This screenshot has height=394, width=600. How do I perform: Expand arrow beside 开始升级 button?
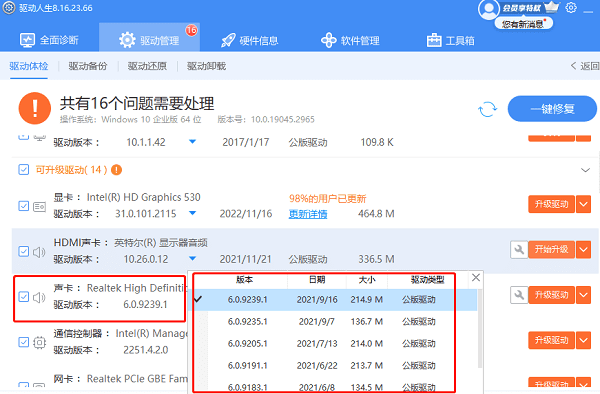584,250
